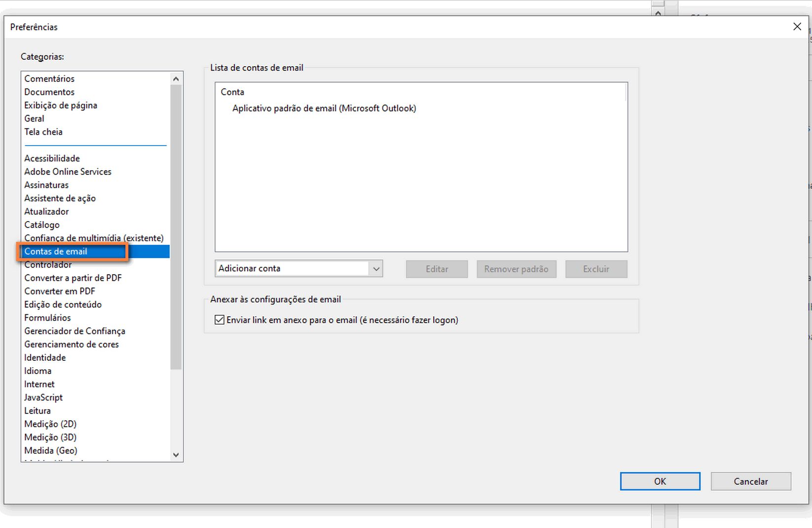Screen dimensions: 812x528
Task: Select Adobe Online Services category
Action: 68,172
